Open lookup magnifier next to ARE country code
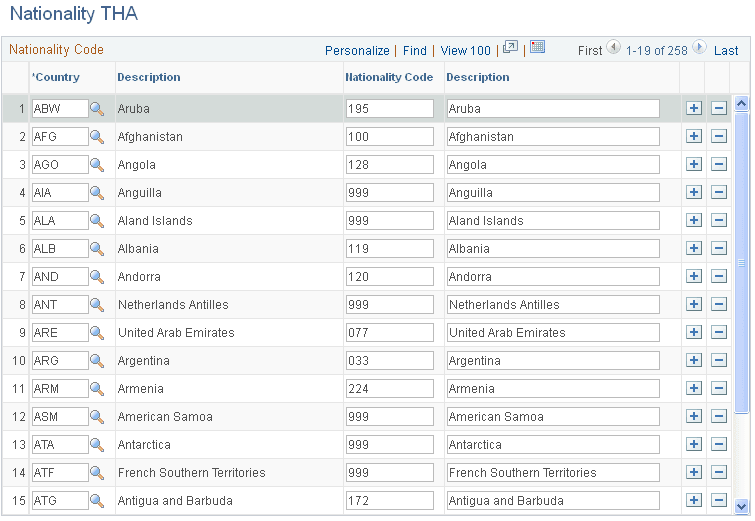The image size is (755, 521). [97, 333]
